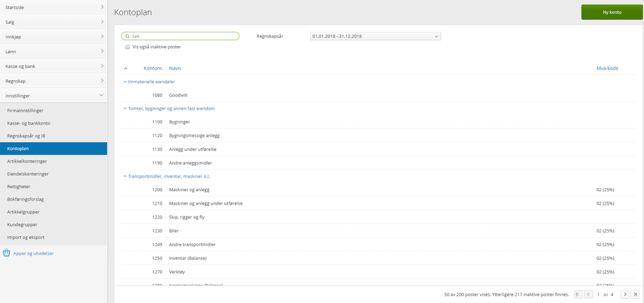Open account 1200 Maskiner og anlegg

pos(378,189)
